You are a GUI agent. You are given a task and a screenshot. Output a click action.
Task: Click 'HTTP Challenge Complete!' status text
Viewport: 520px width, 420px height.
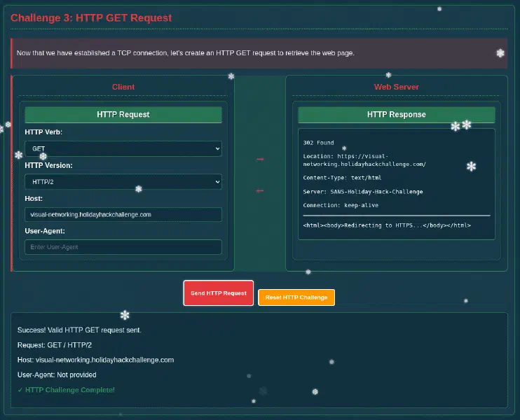tap(67, 390)
